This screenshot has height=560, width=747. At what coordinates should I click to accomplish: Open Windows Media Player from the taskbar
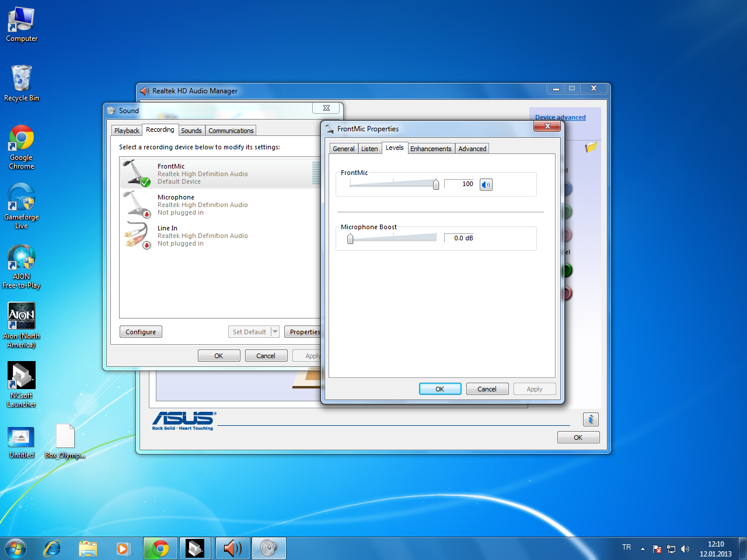click(x=123, y=548)
